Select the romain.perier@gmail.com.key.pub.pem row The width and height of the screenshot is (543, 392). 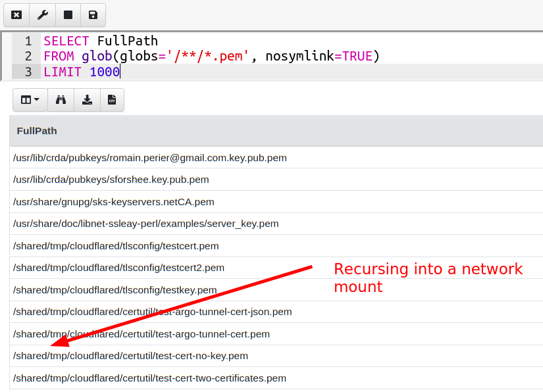click(149, 158)
